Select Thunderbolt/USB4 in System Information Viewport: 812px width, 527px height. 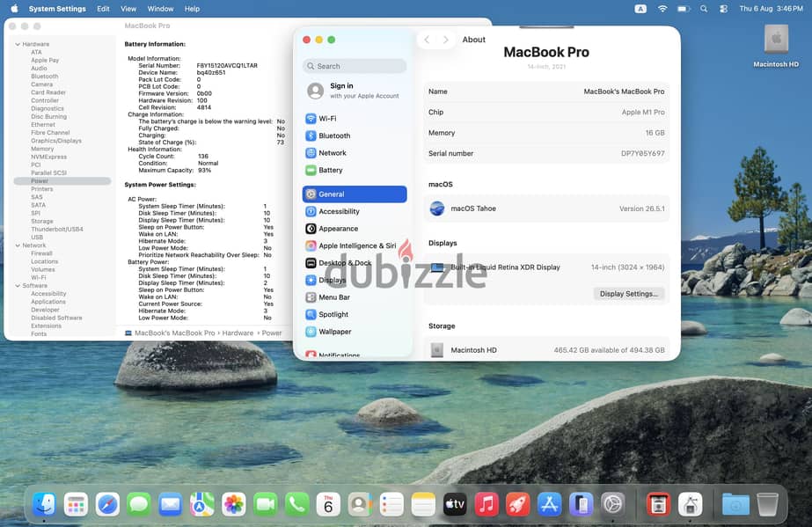57,230
